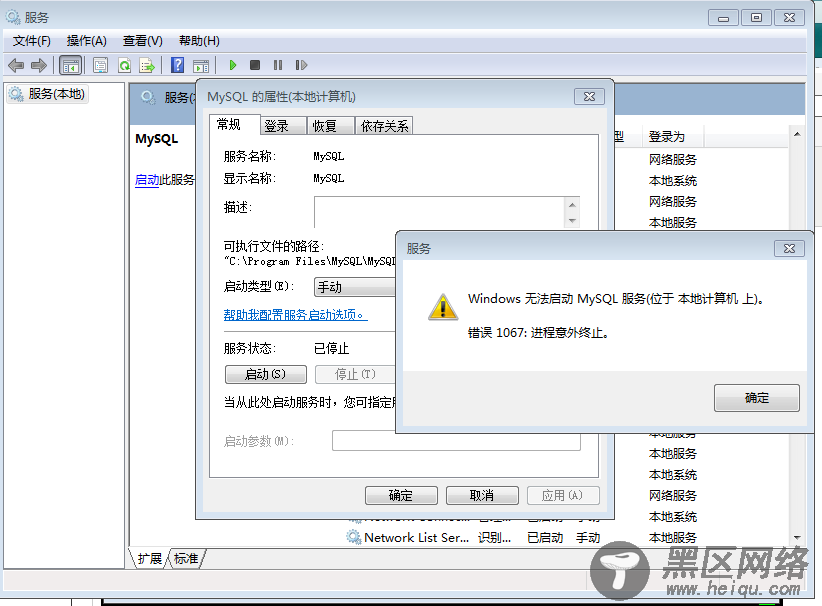Open the Properties toolbar icon
Viewport: 822px width, 606px height.
click(x=100, y=66)
